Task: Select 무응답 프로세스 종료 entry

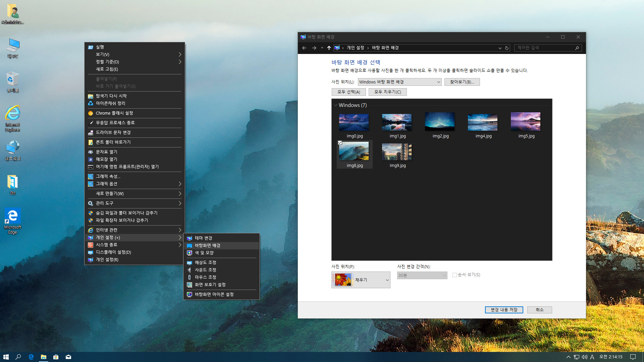Action: pos(134,123)
